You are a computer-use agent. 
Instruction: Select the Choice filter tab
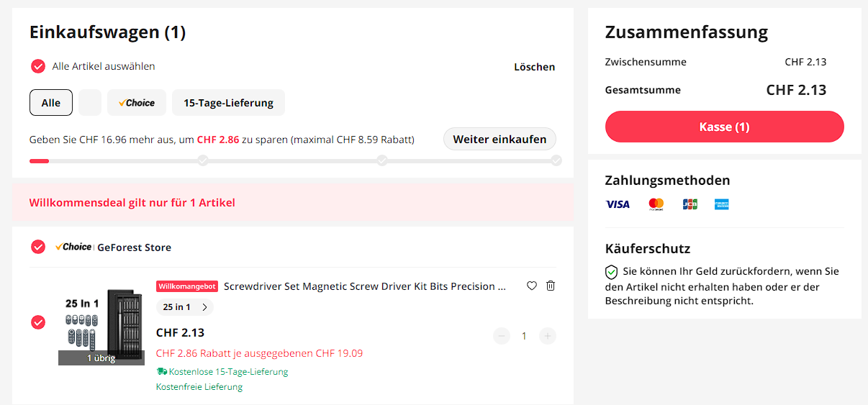(137, 103)
